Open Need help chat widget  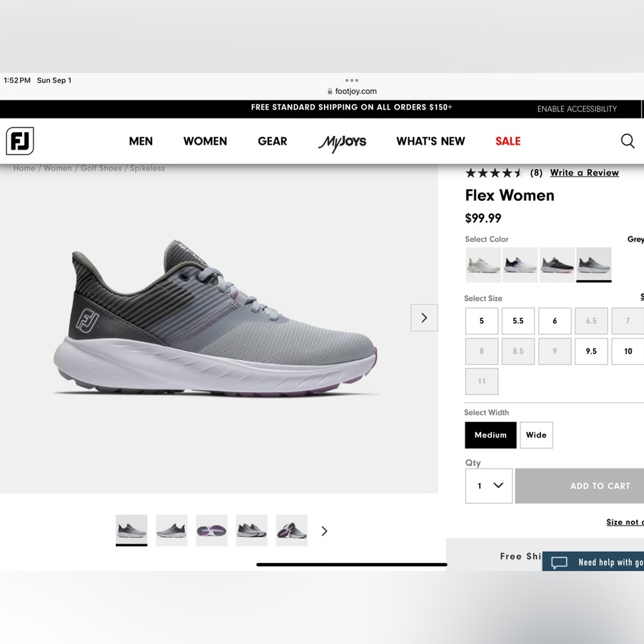pos(593,562)
